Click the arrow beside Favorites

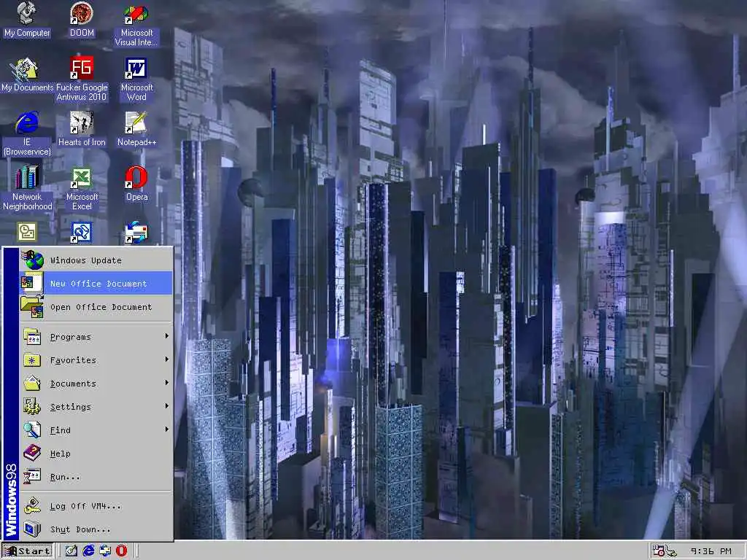167,359
